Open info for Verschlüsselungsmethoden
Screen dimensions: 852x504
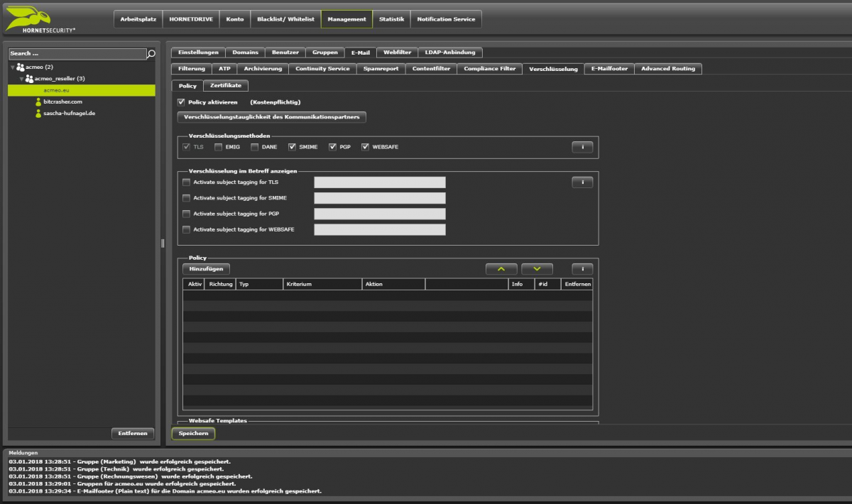[x=582, y=147]
